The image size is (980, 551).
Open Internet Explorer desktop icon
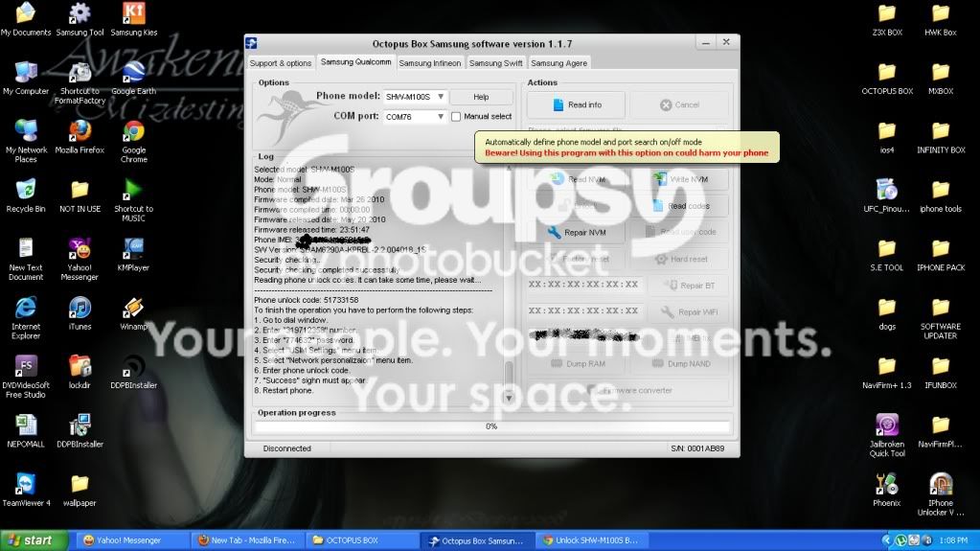click(26, 317)
